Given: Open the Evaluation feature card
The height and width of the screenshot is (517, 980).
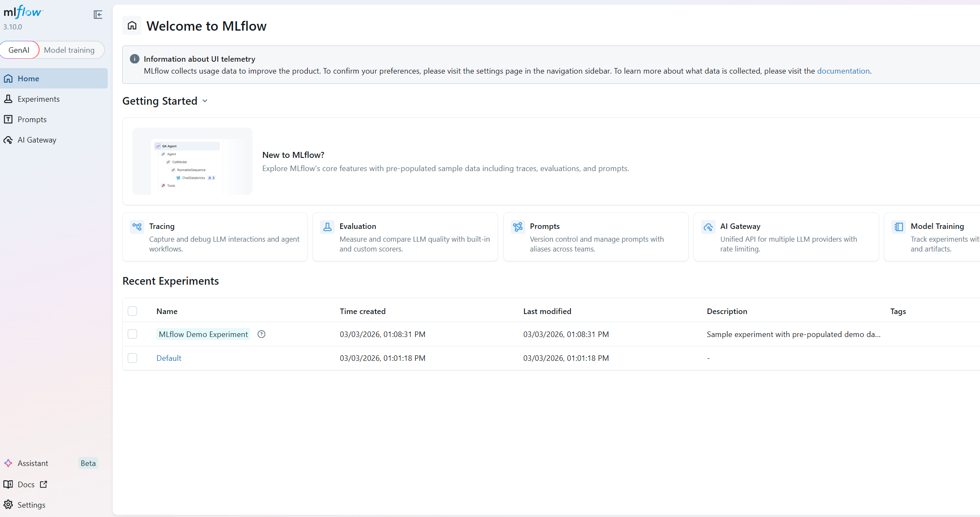Looking at the screenshot, I should pyautogui.click(x=405, y=237).
